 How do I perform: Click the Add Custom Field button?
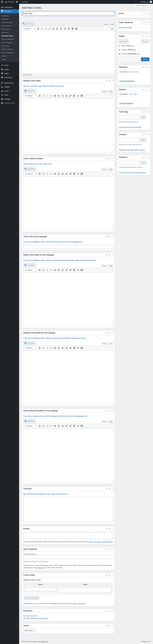(32, 598)
